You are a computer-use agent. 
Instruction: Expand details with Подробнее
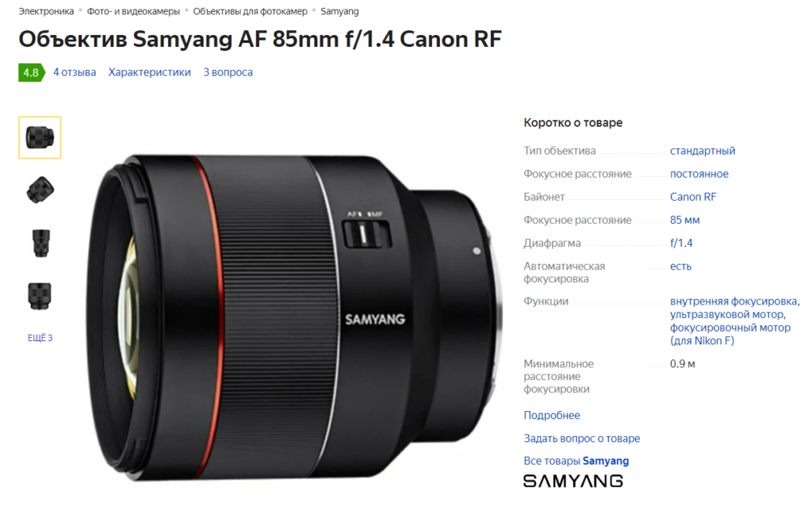552,416
